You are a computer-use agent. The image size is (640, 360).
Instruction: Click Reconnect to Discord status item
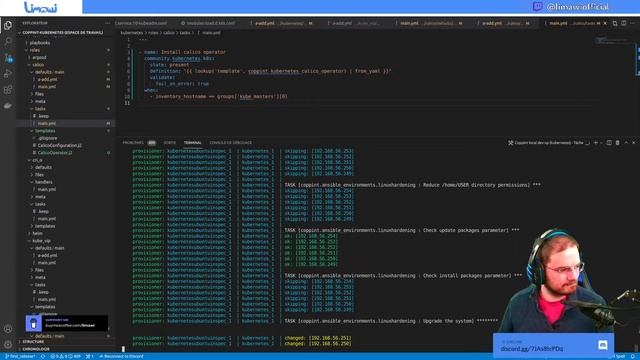pyautogui.click(x=121, y=356)
